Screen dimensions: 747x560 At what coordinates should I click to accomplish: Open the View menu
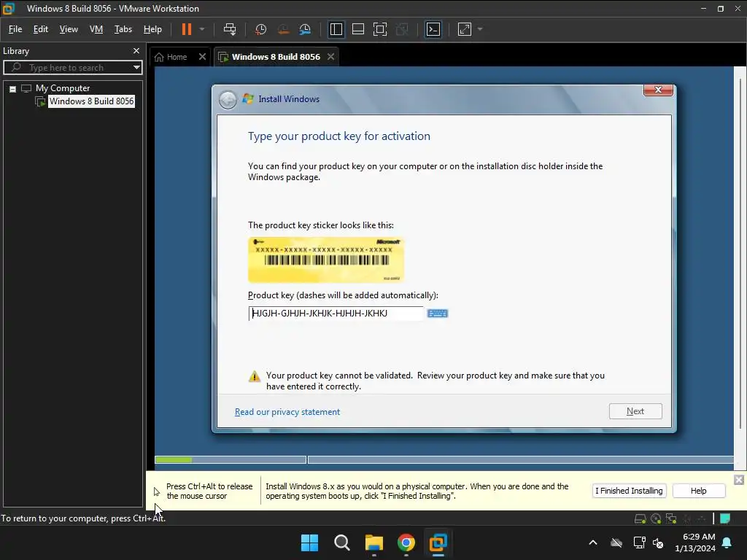(69, 29)
